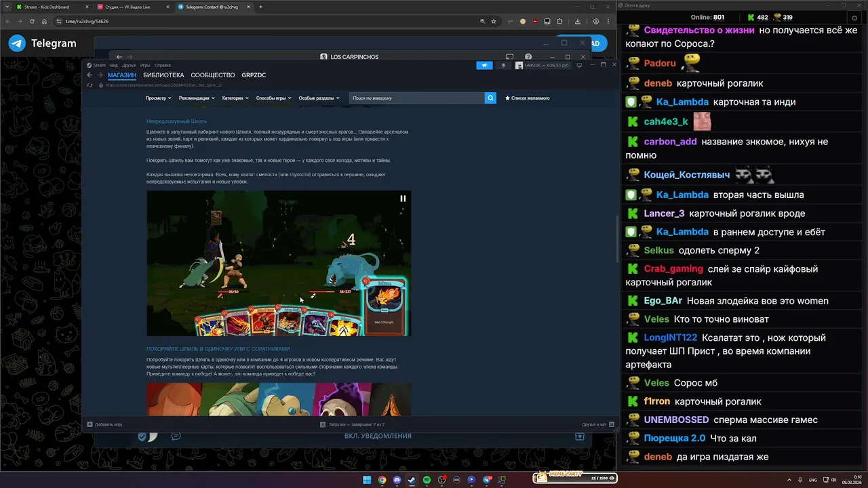Switch to Stream - Kick Dashboard browser tab
This screenshot has width=868, height=488.
click(52, 7)
